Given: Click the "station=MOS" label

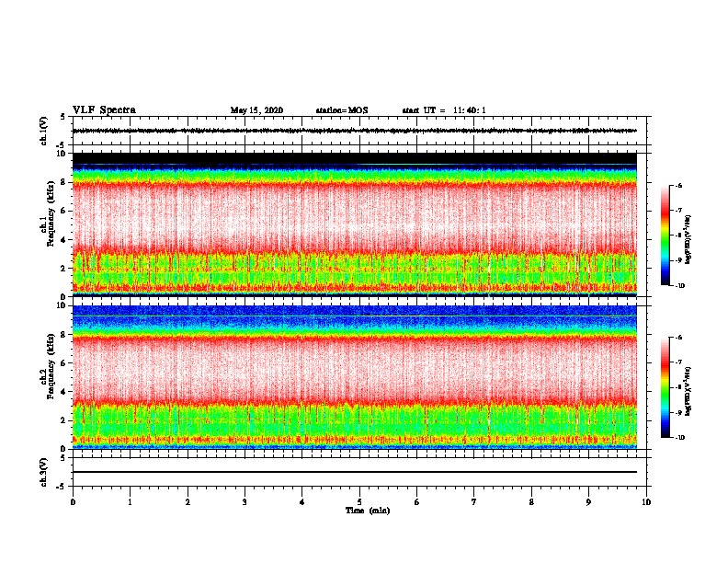Looking at the screenshot, I should (x=342, y=110).
